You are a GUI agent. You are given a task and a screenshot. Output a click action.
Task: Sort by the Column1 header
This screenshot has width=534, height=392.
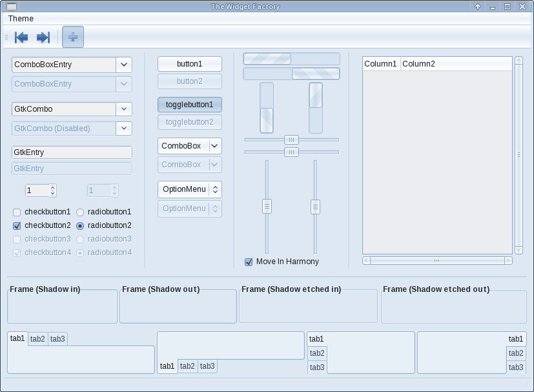(382, 64)
